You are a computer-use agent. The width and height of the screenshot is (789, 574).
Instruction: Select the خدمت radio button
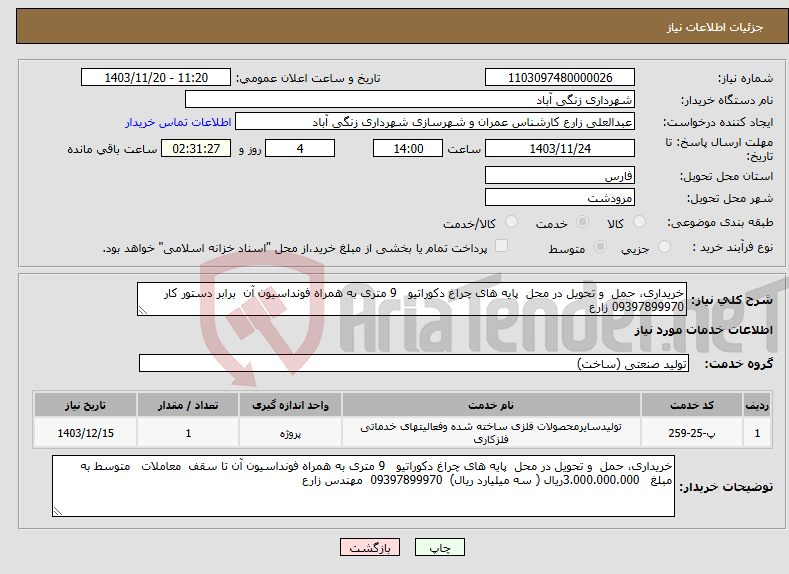click(x=582, y=222)
